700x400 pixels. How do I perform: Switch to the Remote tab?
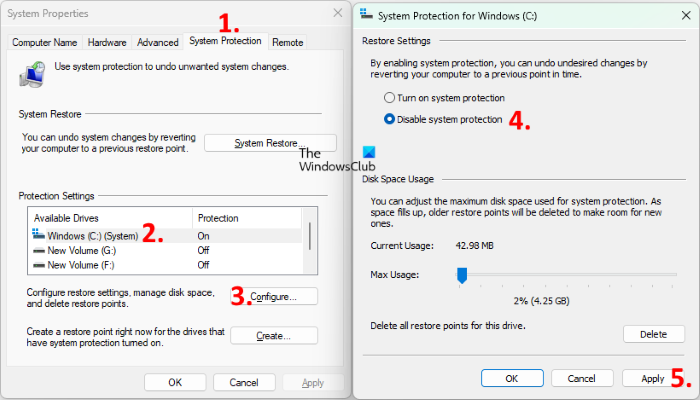tap(288, 43)
